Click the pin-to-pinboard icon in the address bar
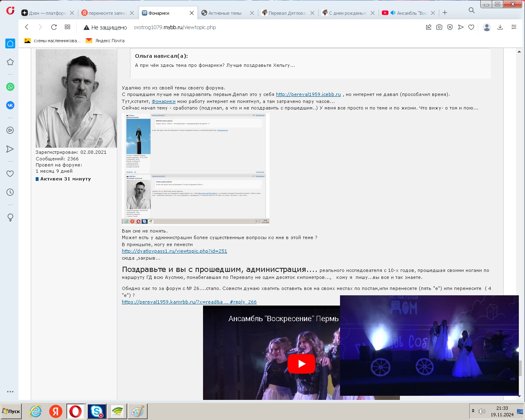 coord(429,27)
